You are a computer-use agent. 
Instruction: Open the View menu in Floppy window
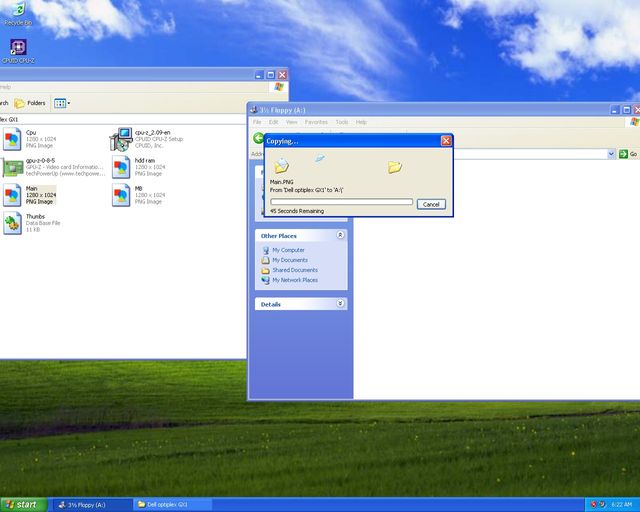coord(291,122)
